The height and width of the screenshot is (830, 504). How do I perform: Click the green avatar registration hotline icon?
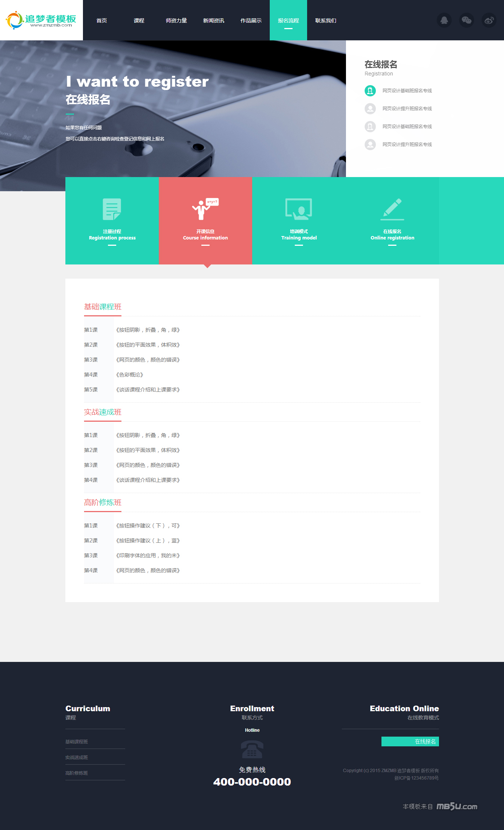(370, 91)
